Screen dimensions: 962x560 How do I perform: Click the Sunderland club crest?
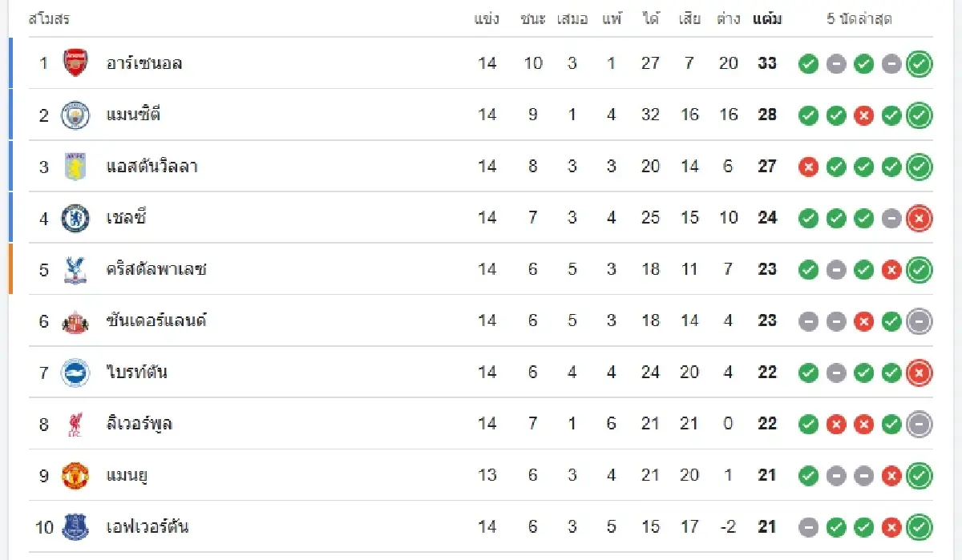(x=75, y=321)
